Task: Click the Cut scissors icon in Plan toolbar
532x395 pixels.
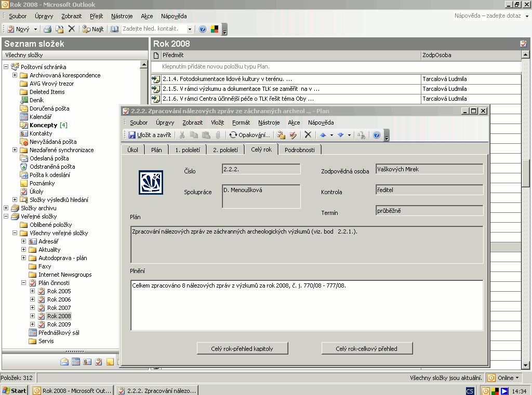Action: [x=182, y=135]
